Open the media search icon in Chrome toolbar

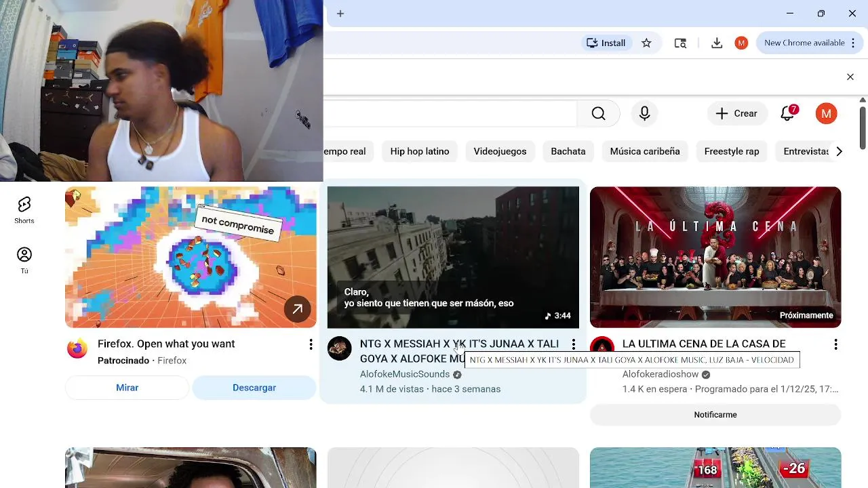(680, 43)
